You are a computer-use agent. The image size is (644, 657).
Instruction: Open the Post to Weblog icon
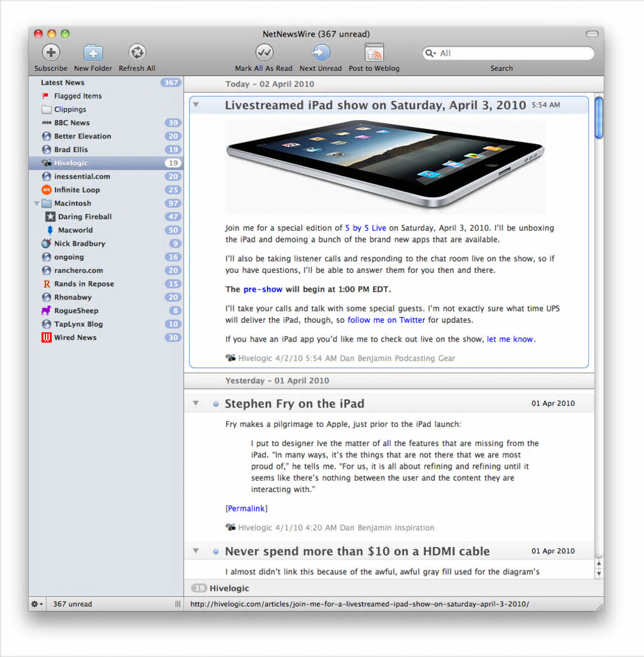[374, 53]
